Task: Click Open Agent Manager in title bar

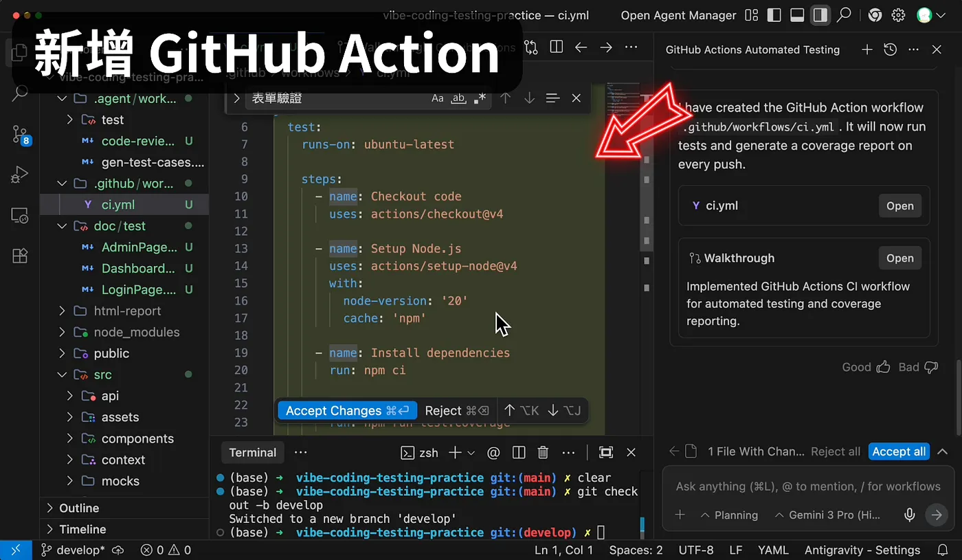Action: coord(678,15)
